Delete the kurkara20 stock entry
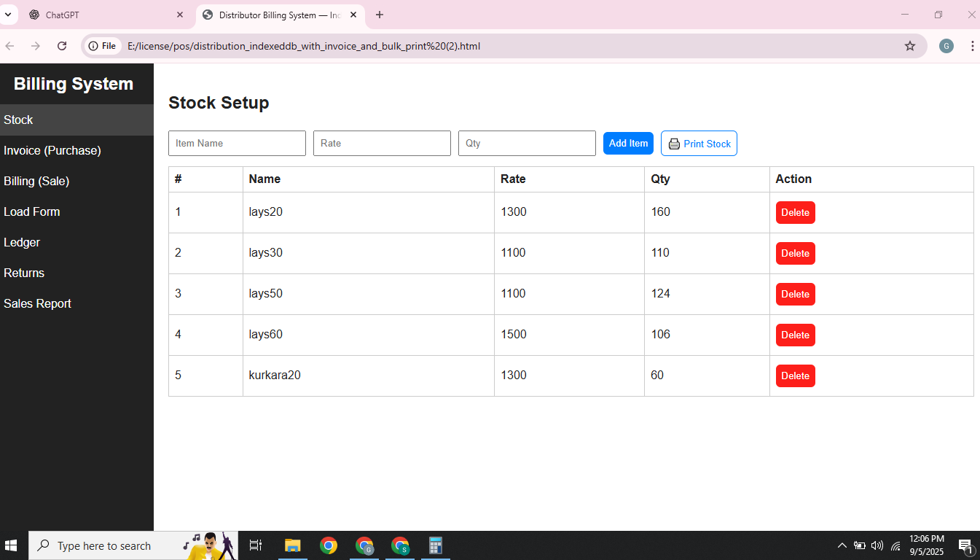This screenshot has height=560, width=980. (795, 376)
